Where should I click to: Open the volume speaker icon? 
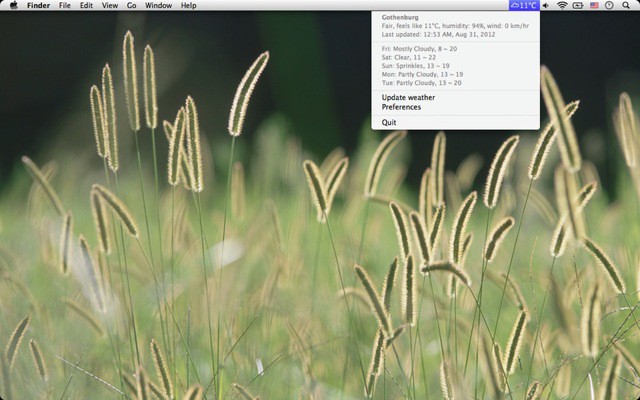click(x=547, y=5)
